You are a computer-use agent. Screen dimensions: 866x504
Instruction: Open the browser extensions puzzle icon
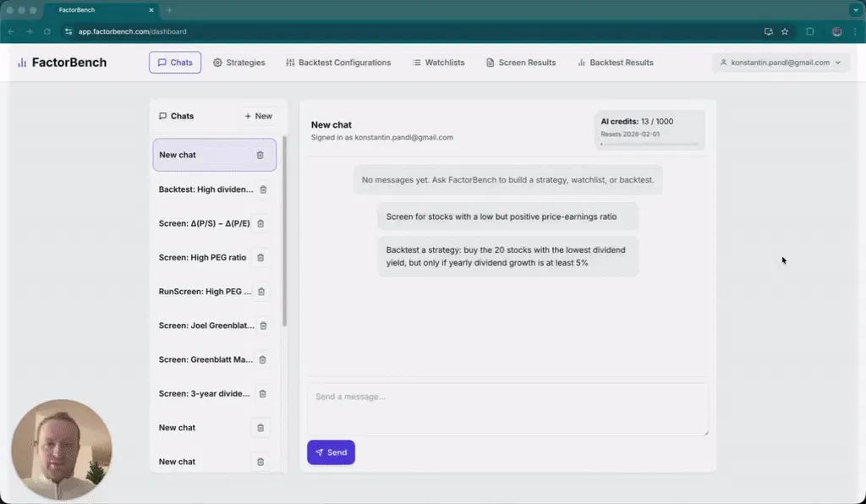click(x=810, y=31)
